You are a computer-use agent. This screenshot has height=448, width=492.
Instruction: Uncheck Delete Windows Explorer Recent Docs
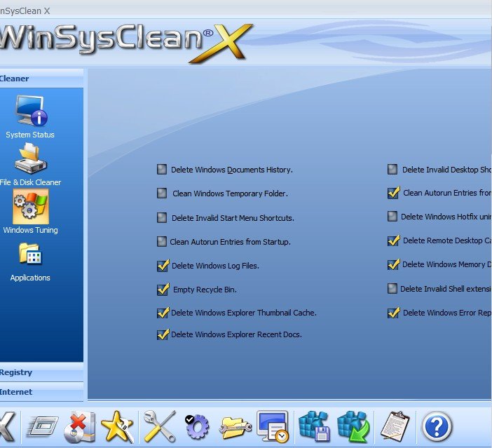tap(163, 334)
